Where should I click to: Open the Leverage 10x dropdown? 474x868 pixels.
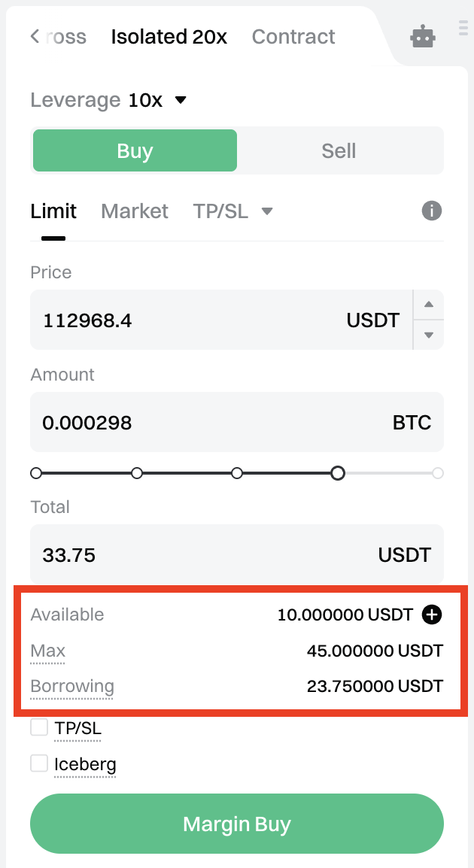(x=180, y=100)
